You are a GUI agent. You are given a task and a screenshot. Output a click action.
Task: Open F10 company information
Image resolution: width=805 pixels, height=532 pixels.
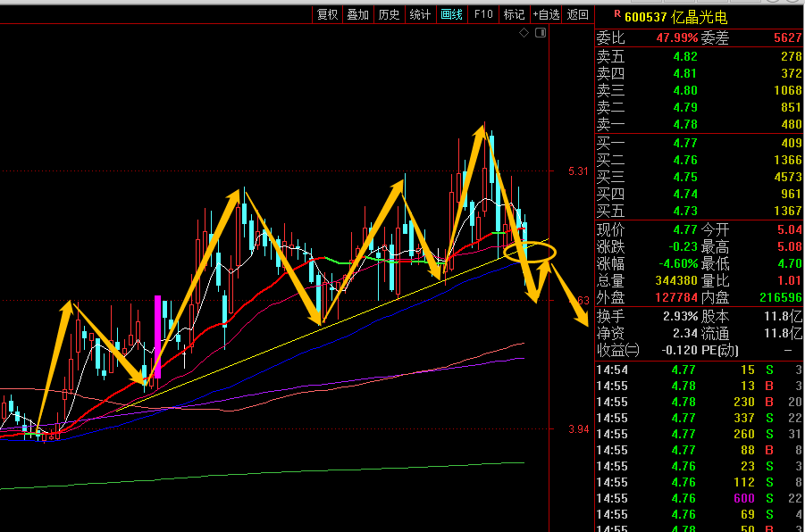483,14
